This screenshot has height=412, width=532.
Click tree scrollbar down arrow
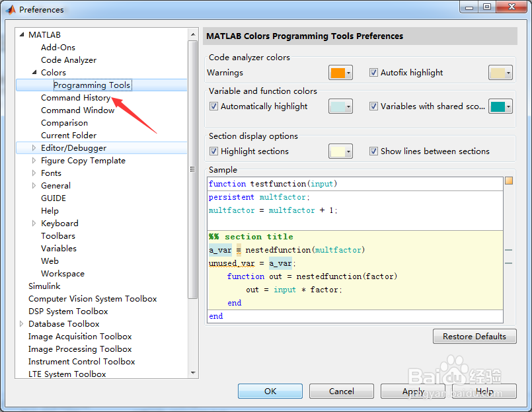pyautogui.click(x=193, y=373)
